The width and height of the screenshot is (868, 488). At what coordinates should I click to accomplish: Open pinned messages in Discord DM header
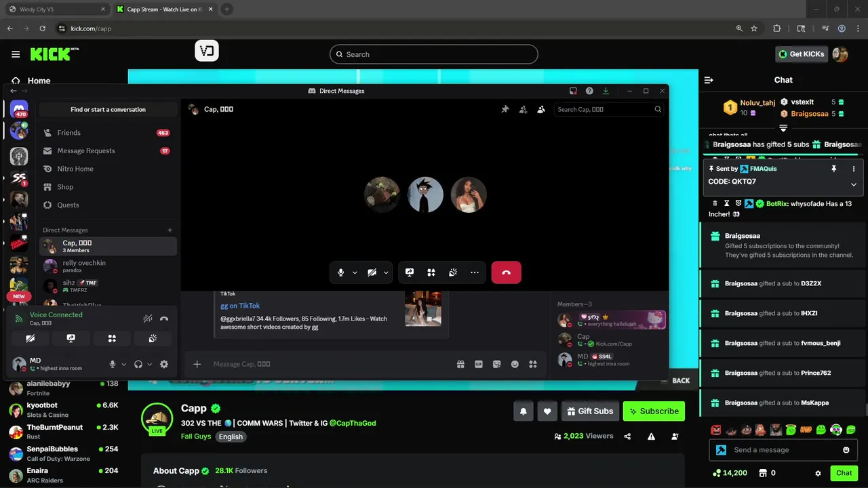pyautogui.click(x=505, y=109)
